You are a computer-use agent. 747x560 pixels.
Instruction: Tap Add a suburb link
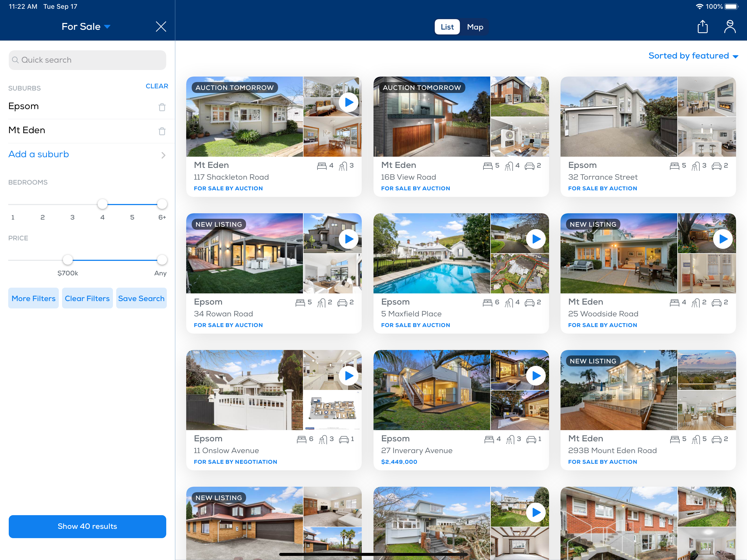pyautogui.click(x=39, y=154)
